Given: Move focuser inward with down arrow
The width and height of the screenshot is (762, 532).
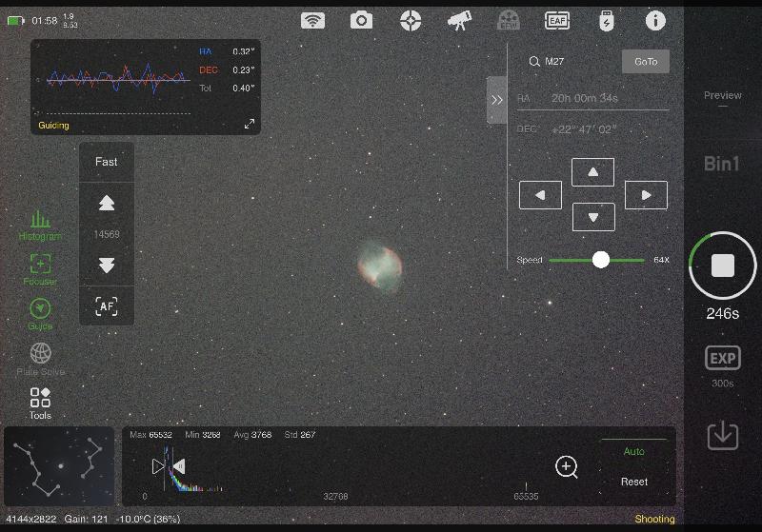Looking at the screenshot, I should 107,265.
